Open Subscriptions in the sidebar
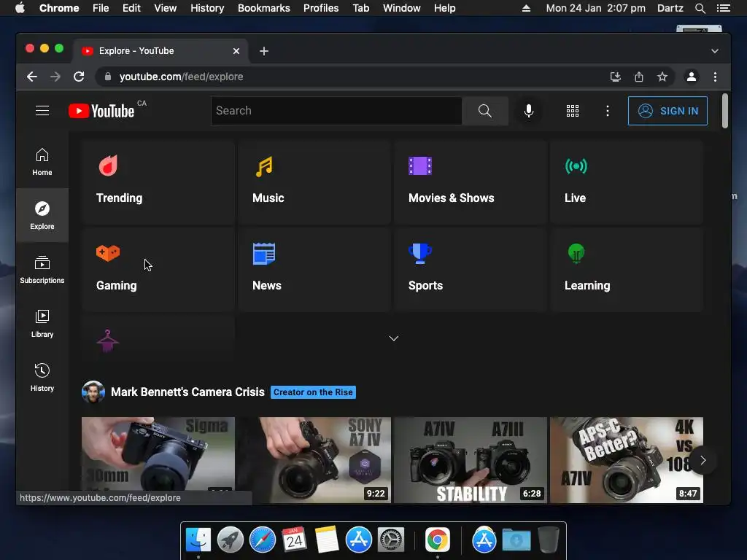 pyautogui.click(x=42, y=270)
